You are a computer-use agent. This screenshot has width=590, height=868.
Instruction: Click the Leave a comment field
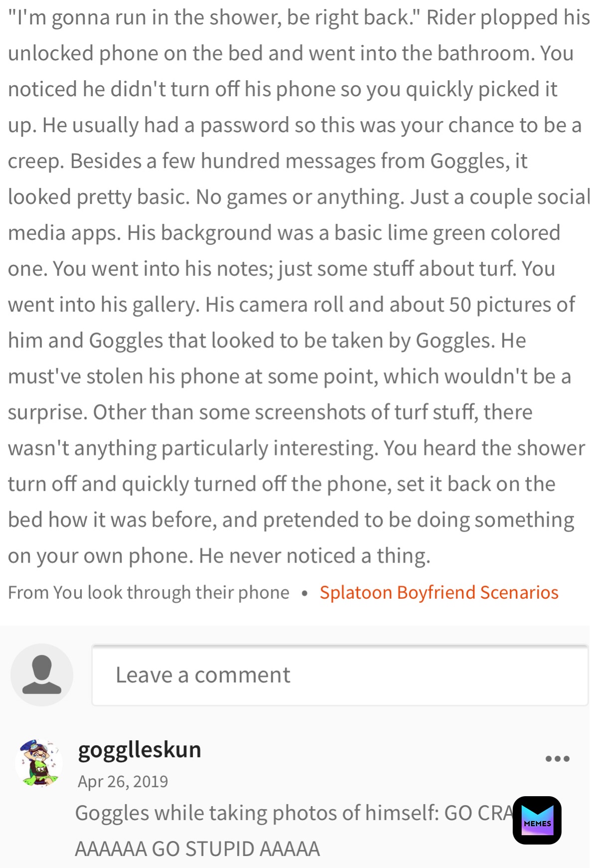click(340, 675)
